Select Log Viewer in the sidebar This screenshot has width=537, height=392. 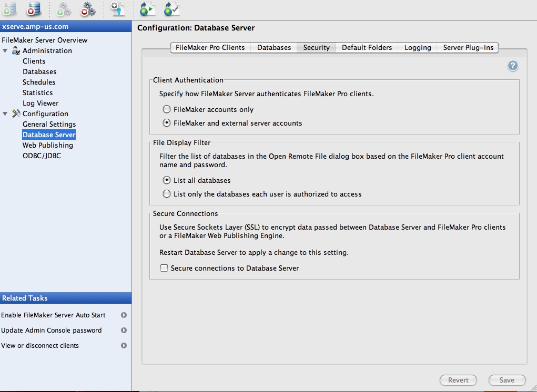coord(40,103)
